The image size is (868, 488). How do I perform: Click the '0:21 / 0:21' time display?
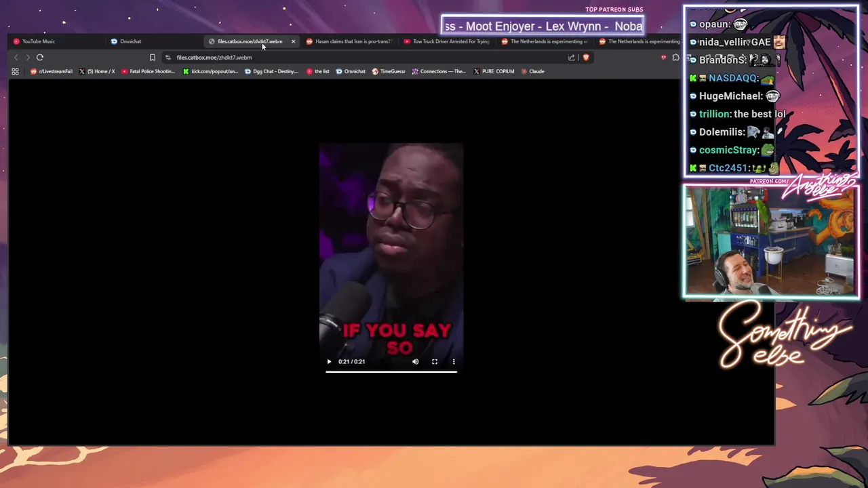[x=351, y=362]
